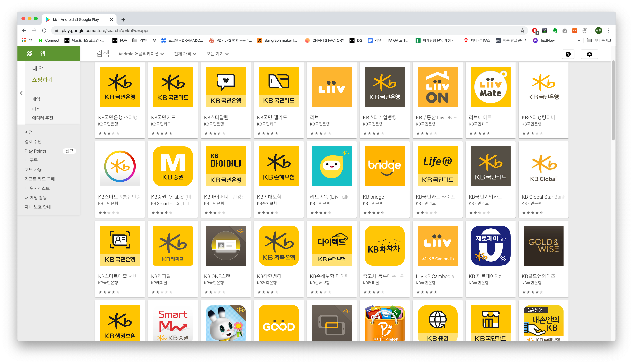Open a new browser tab

point(123,19)
